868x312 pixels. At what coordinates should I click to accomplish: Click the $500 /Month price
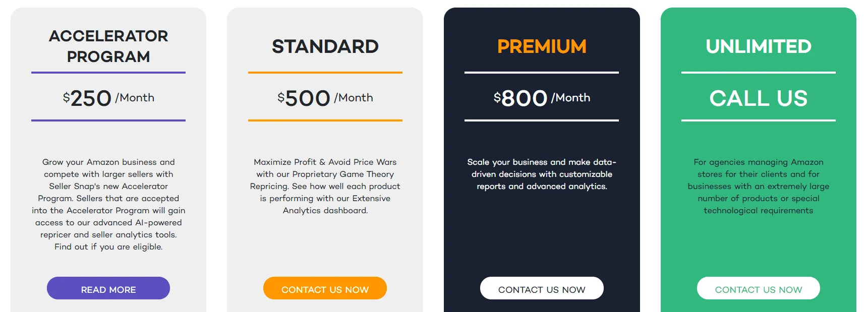click(325, 98)
